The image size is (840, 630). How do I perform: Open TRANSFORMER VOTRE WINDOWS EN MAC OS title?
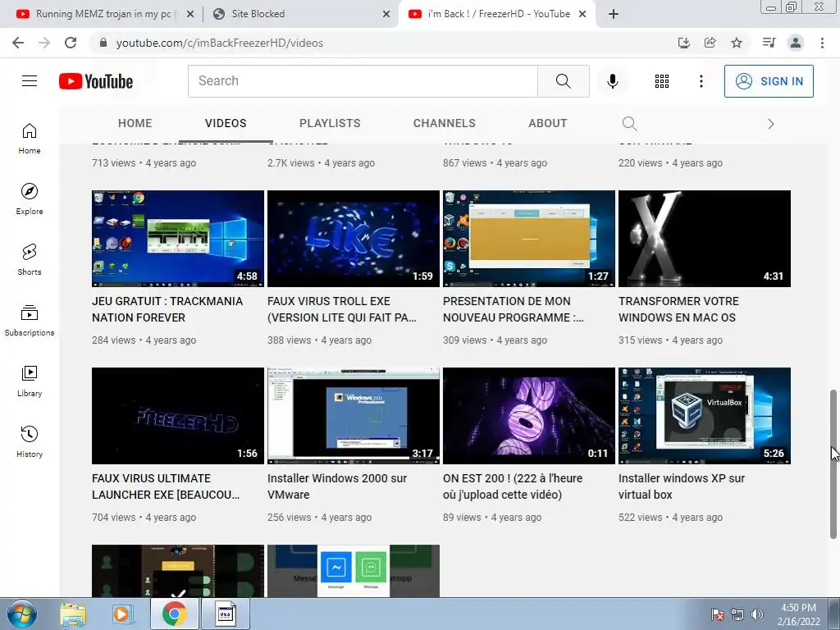(x=678, y=309)
